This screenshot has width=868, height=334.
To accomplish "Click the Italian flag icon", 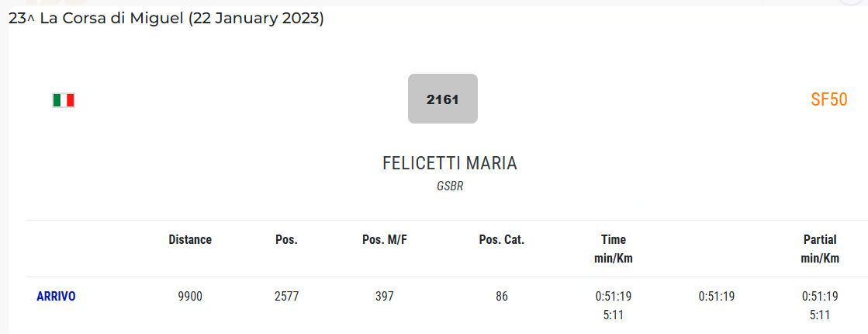I will click(63, 99).
